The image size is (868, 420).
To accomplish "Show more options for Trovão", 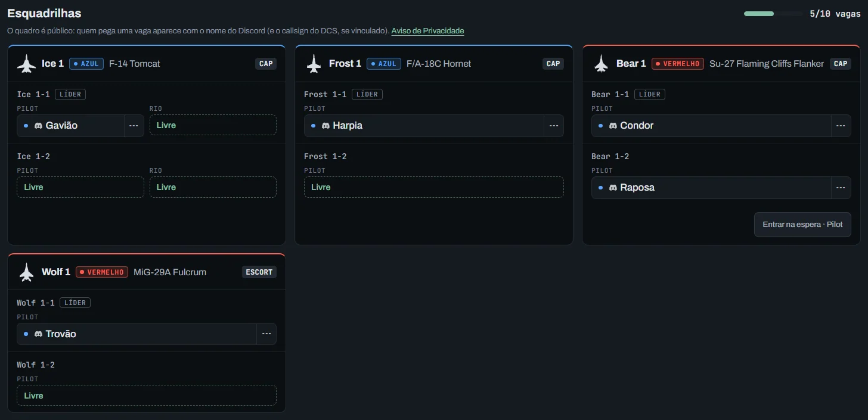I will click(266, 334).
